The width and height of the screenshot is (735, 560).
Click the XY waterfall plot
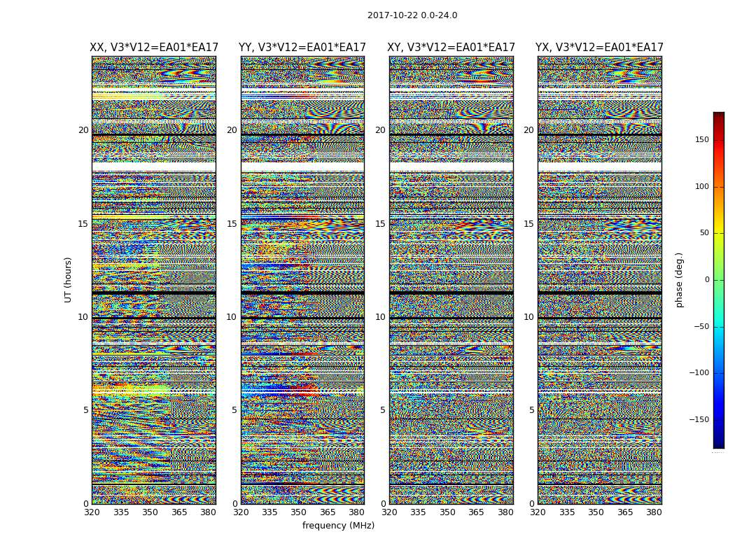point(451,280)
